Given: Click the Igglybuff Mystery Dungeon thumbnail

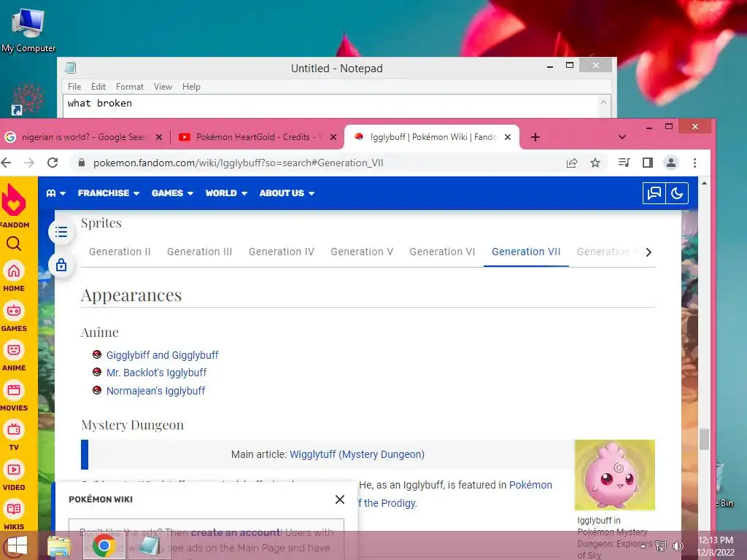Looking at the screenshot, I should pyautogui.click(x=614, y=475).
